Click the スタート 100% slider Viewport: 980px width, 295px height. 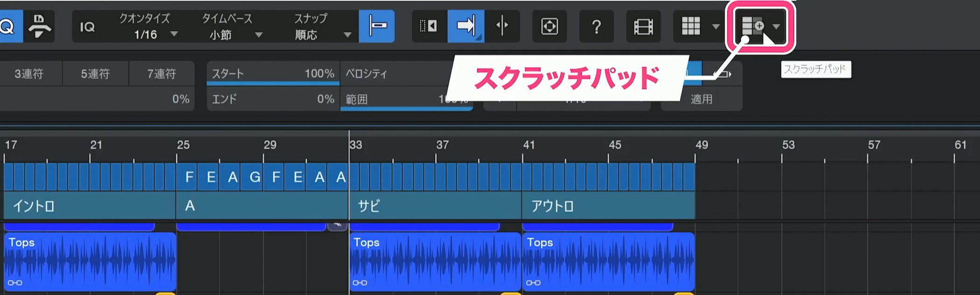pyautogui.click(x=273, y=74)
